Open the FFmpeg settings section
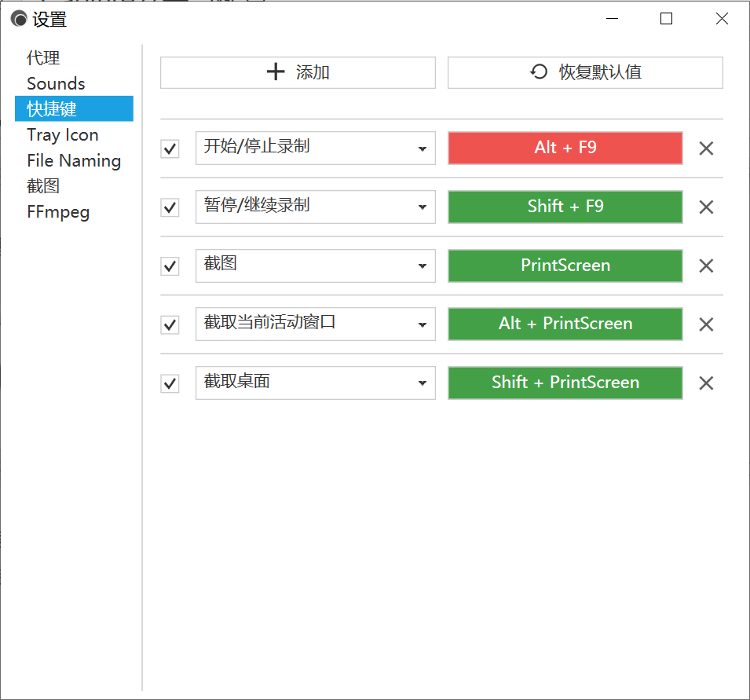This screenshot has height=700, width=750. (x=58, y=211)
